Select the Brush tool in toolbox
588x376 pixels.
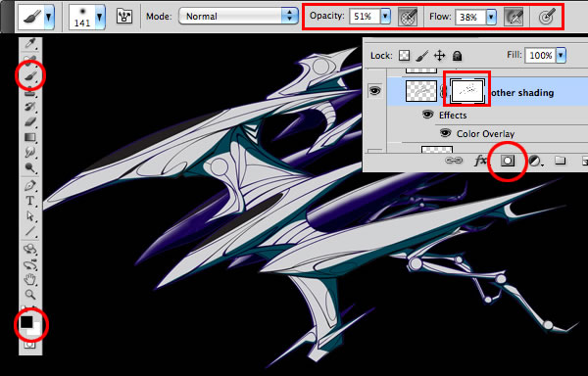[30, 75]
